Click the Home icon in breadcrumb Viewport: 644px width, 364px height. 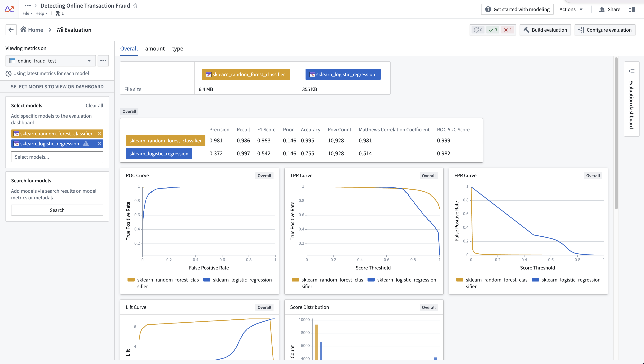pos(24,29)
